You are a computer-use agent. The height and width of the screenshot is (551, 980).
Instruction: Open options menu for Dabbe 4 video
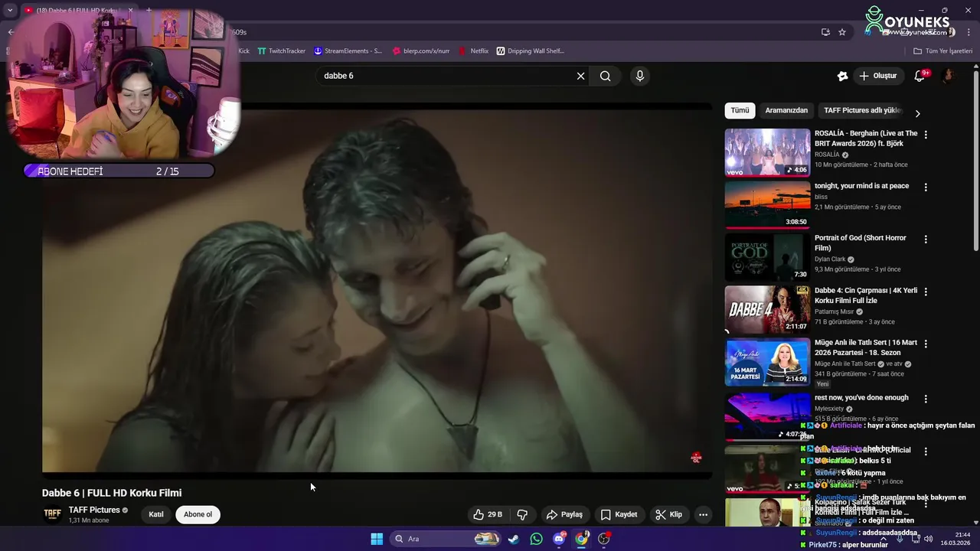coord(926,291)
